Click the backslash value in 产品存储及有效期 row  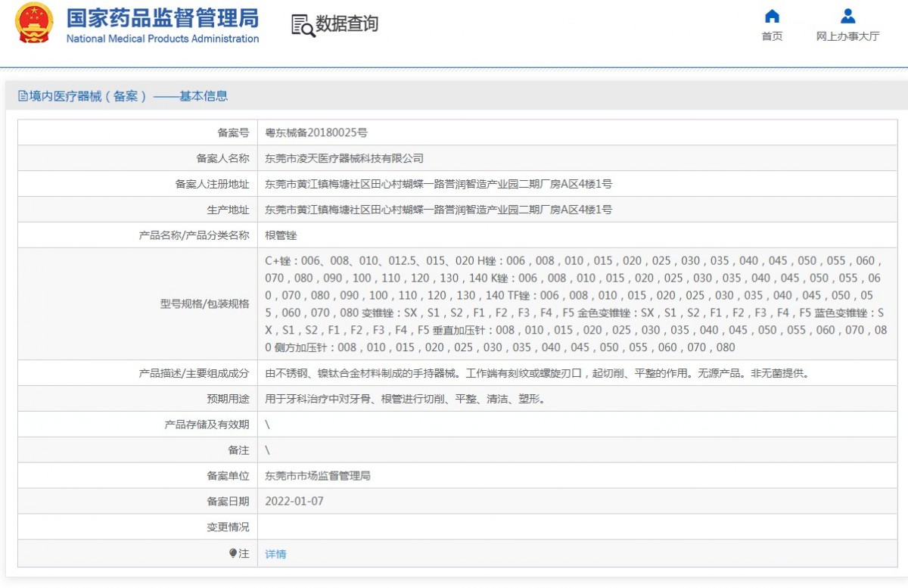coord(268,425)
